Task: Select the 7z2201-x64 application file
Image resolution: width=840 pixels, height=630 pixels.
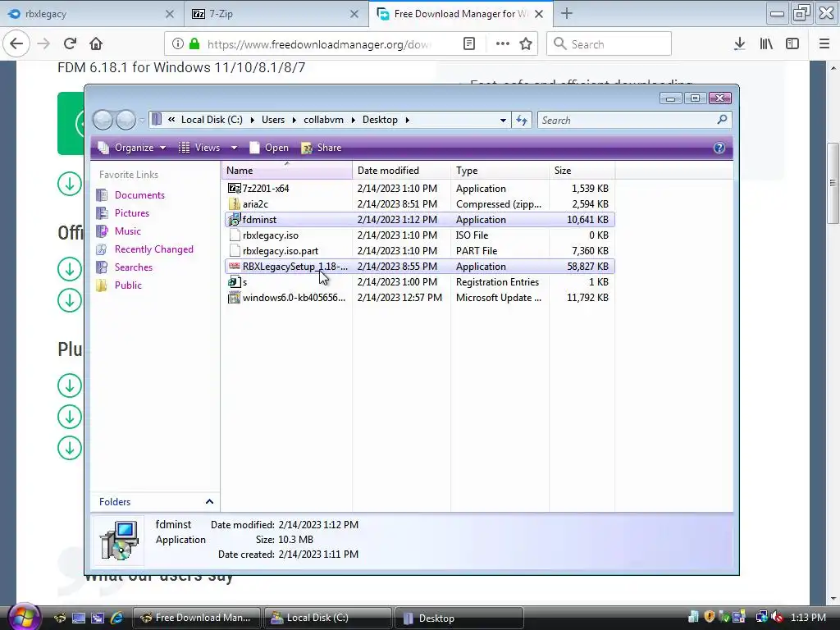Action: (419, 189)
